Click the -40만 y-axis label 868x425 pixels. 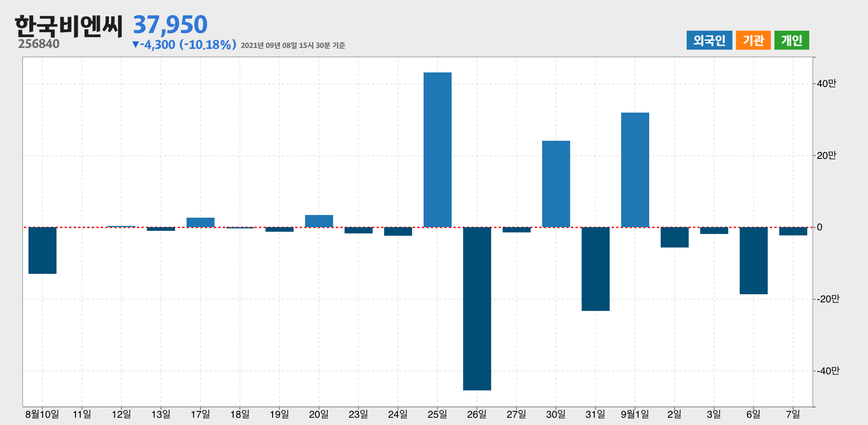point(828,371)
